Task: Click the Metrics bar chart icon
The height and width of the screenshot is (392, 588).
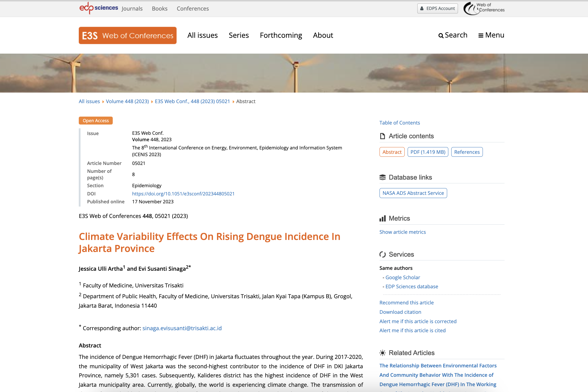Action: 382,219
